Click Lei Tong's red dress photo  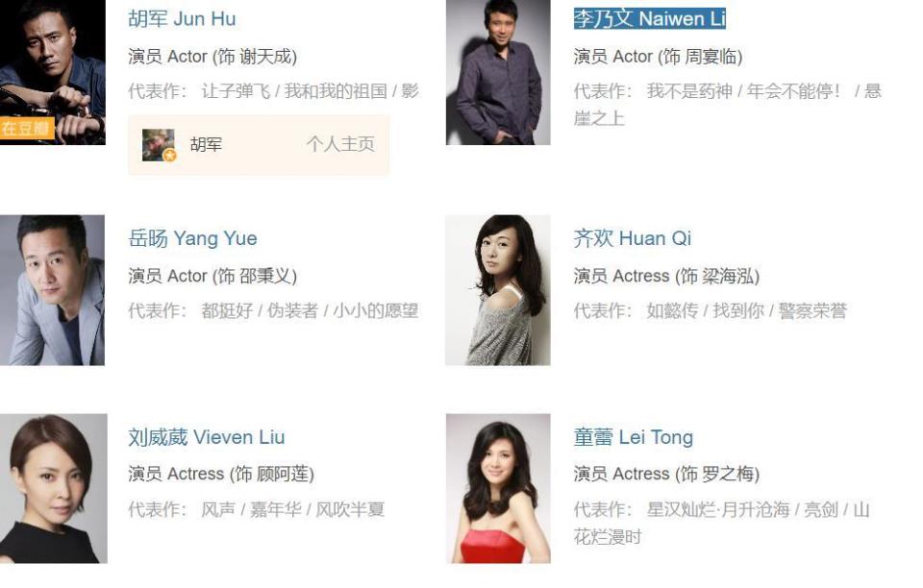(x=498, y=489)
